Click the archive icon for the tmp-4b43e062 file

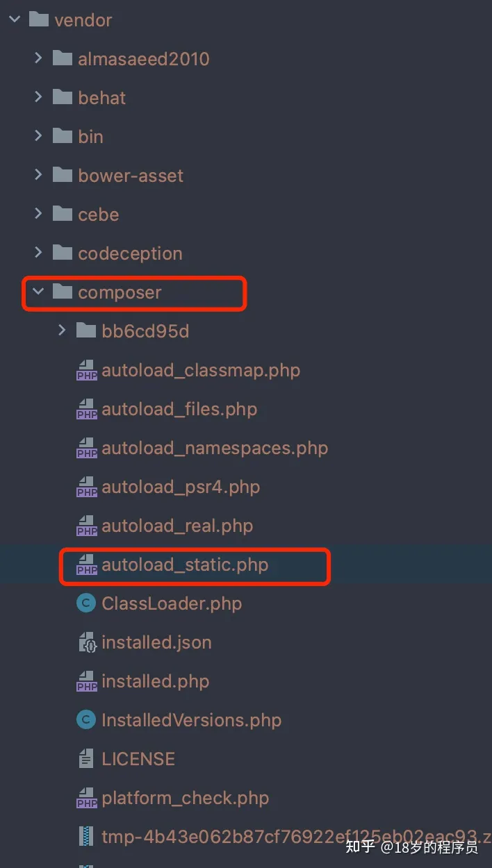(x=86, y=837)
